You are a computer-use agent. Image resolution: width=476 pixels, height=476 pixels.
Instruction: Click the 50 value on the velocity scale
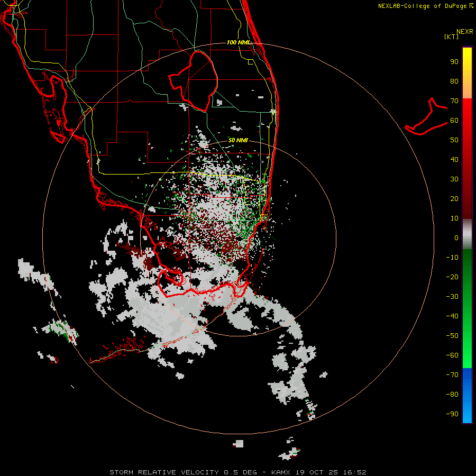(454, 140)
